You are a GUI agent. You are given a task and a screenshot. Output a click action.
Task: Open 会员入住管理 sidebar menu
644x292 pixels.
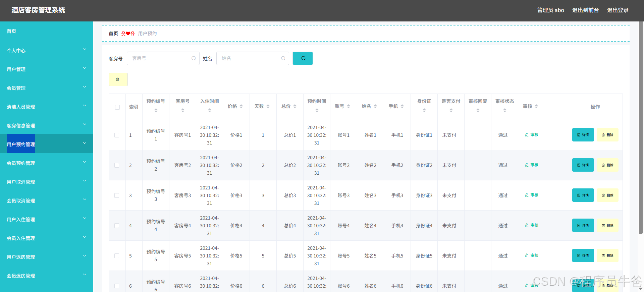pyautogui.click(x=47, y=238)
